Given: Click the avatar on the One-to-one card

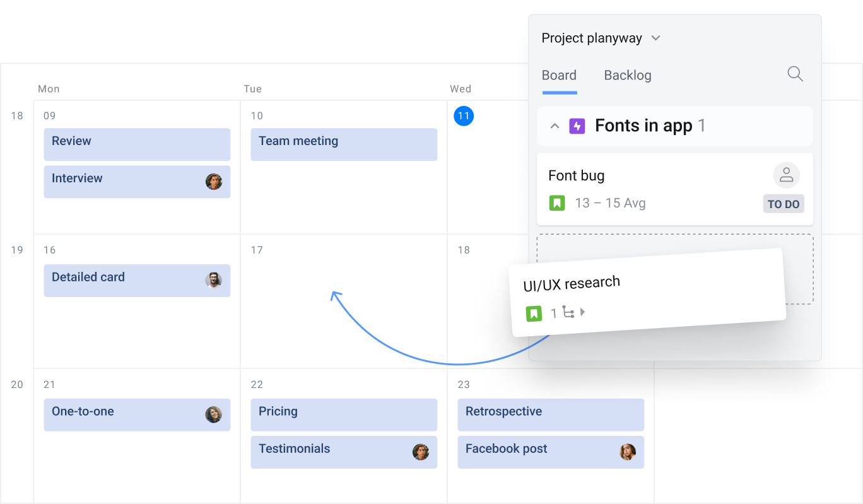Looking at the screenshot, I should tap(214, 414).
